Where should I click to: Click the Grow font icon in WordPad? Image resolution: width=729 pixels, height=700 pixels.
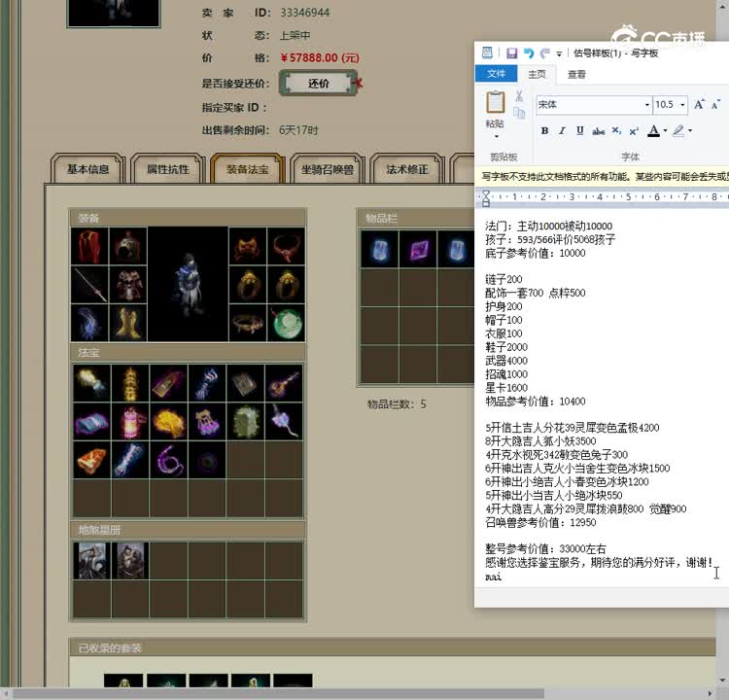tap(699, 104)
